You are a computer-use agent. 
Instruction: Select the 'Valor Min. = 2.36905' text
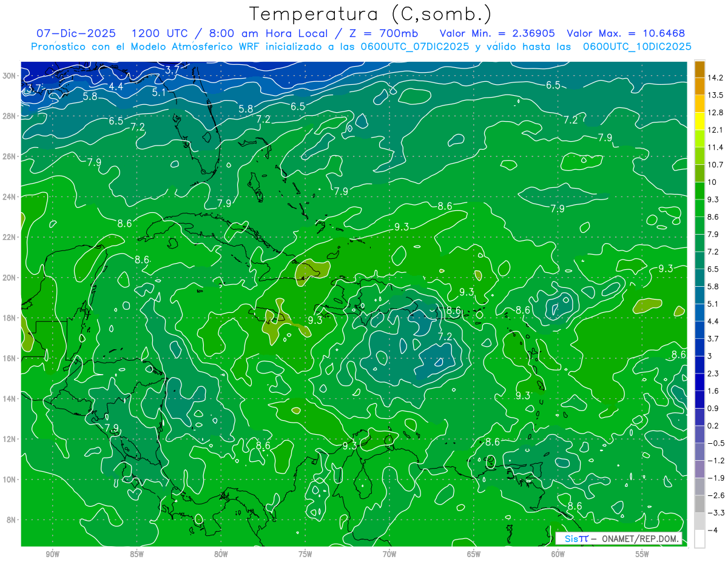click(x=497, y=33)
